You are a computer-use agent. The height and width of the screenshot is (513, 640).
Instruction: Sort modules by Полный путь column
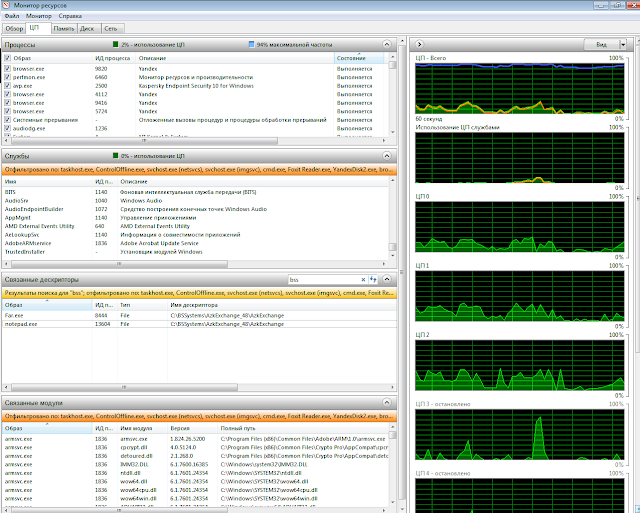(x=303, y=428)
